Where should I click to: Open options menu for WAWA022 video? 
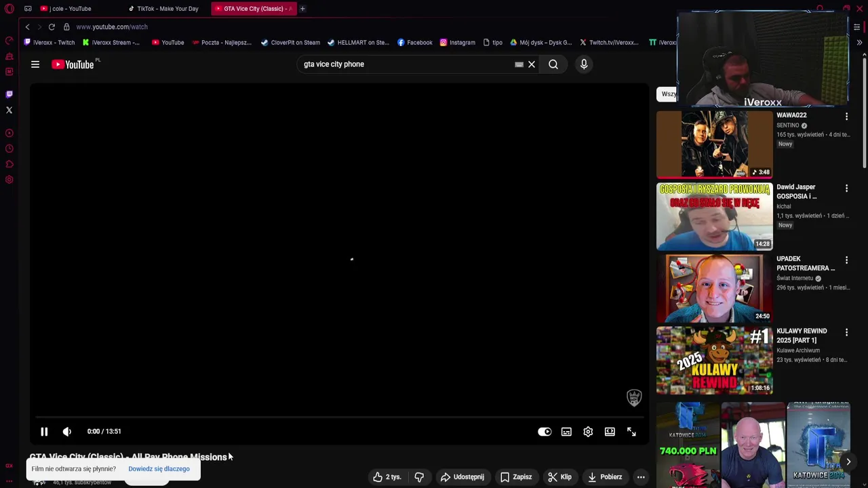pyautogui.click(x=846, y=117)
